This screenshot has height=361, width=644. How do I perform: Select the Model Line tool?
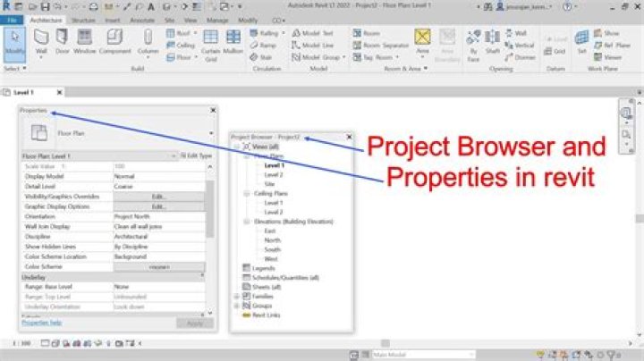[x=312, y=45]
